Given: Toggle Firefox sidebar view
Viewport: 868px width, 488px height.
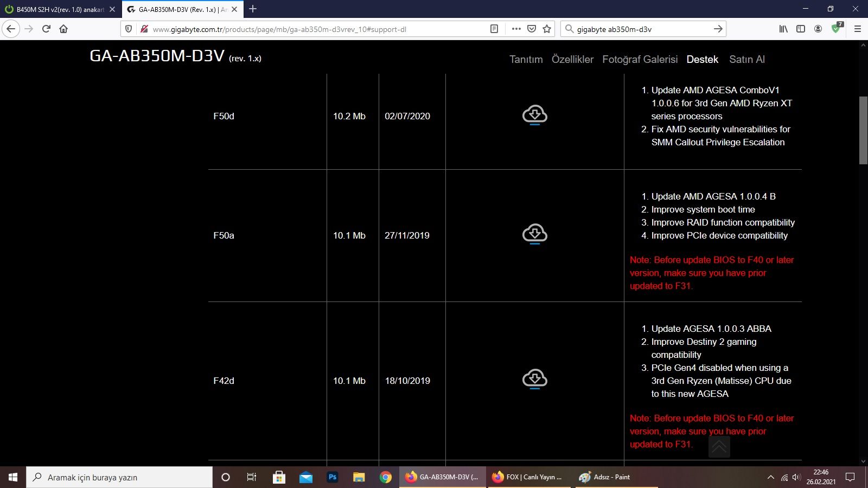Looking at the screenshot, I should (801, 29).
